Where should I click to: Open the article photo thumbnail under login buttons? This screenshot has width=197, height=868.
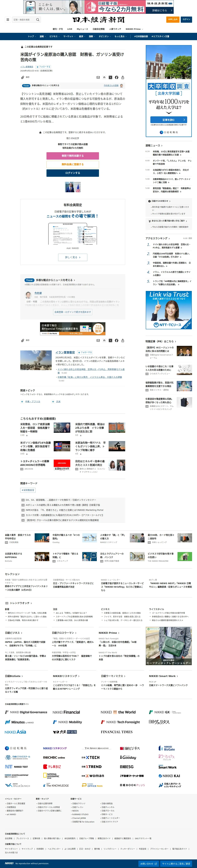point(73,187)
